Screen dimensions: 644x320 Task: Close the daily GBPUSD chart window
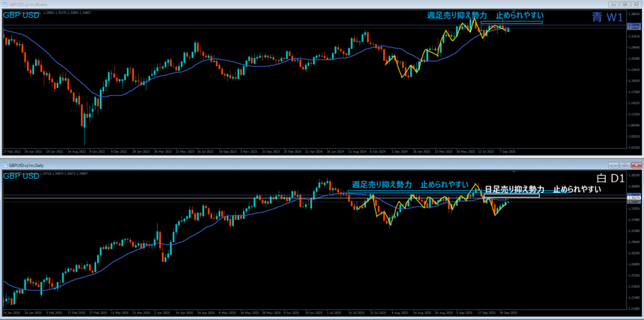pos(636,164)
